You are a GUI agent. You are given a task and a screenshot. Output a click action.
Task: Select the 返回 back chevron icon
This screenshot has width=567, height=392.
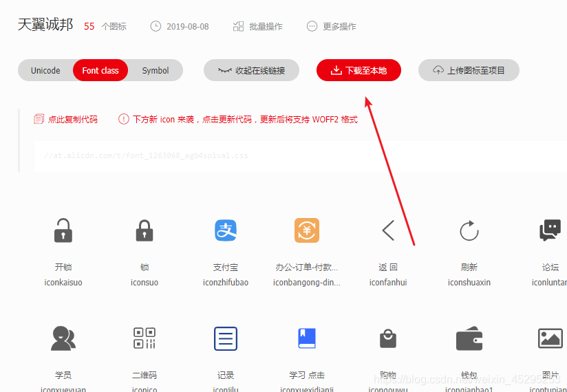388,230
